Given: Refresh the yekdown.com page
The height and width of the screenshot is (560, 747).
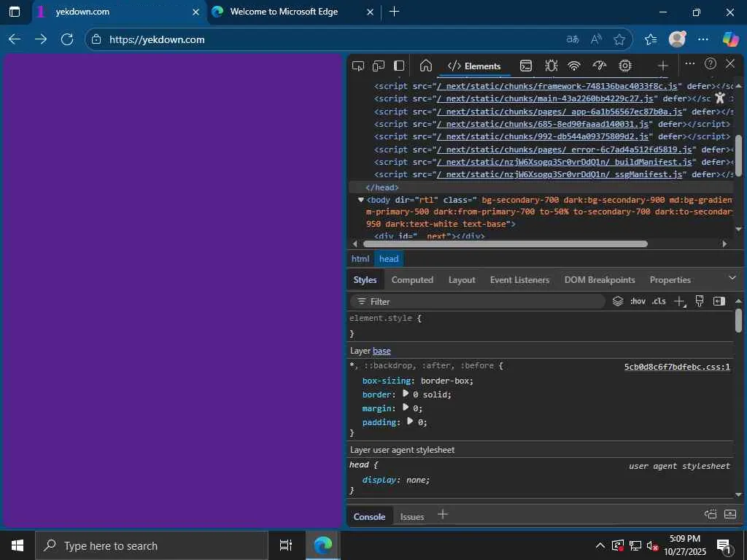Looking at the screenshot, I should pyautogui.click(x=67, y=39).
